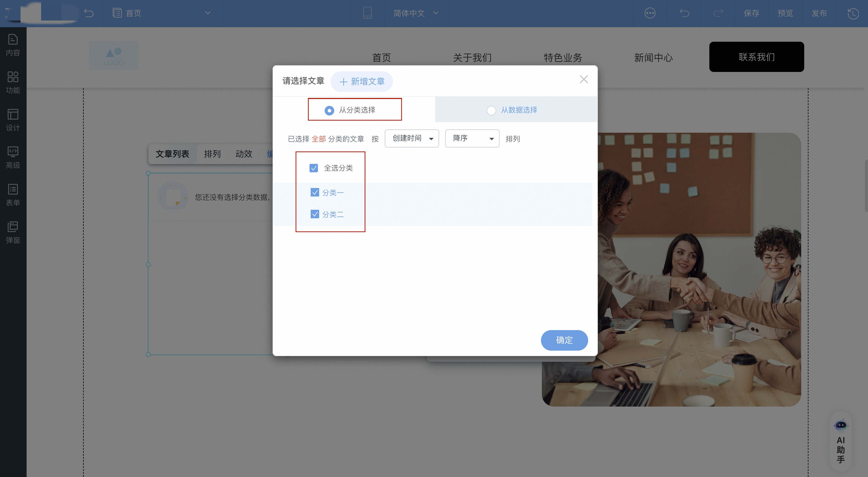Switch to the 排列 tab
This screenshot has height=477, width=868.
coord(212,154)
